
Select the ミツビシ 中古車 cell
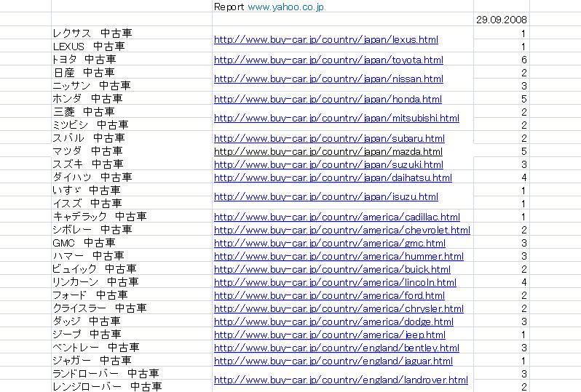(132, 125)
